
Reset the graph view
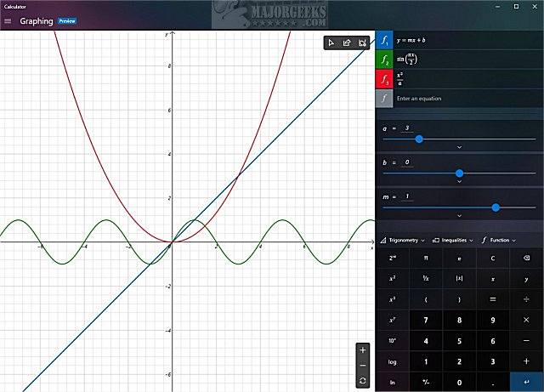pos(363,381)
